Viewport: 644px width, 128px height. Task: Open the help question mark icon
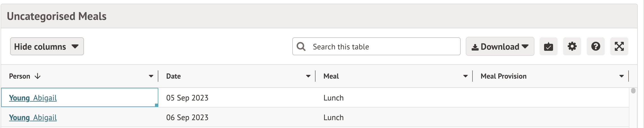click(595, 47)
